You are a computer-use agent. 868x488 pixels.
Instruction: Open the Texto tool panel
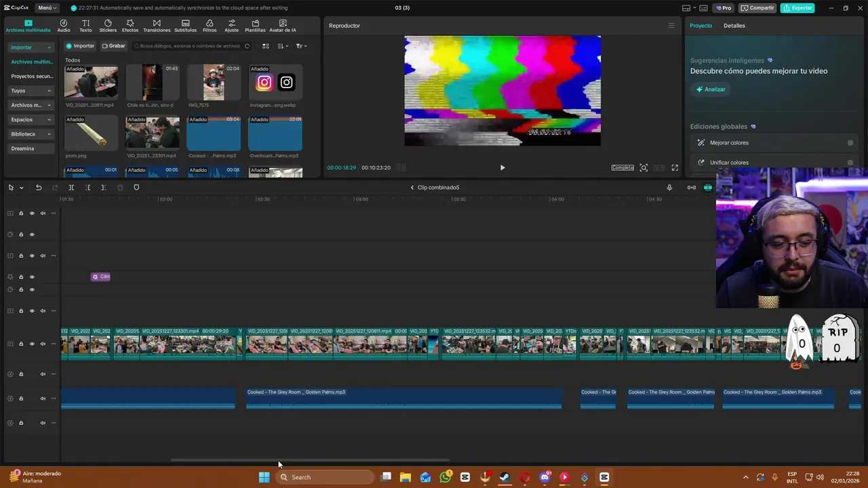(85, 26)
